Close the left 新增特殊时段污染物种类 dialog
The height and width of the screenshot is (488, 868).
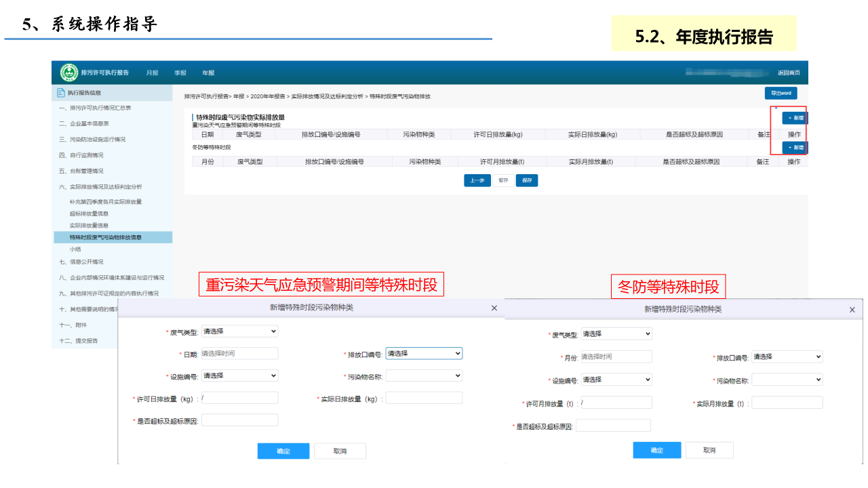click(494, 308)
